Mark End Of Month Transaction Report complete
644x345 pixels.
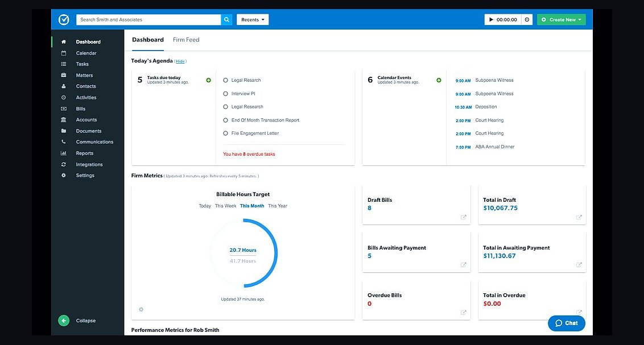click(x=225, y=120)
